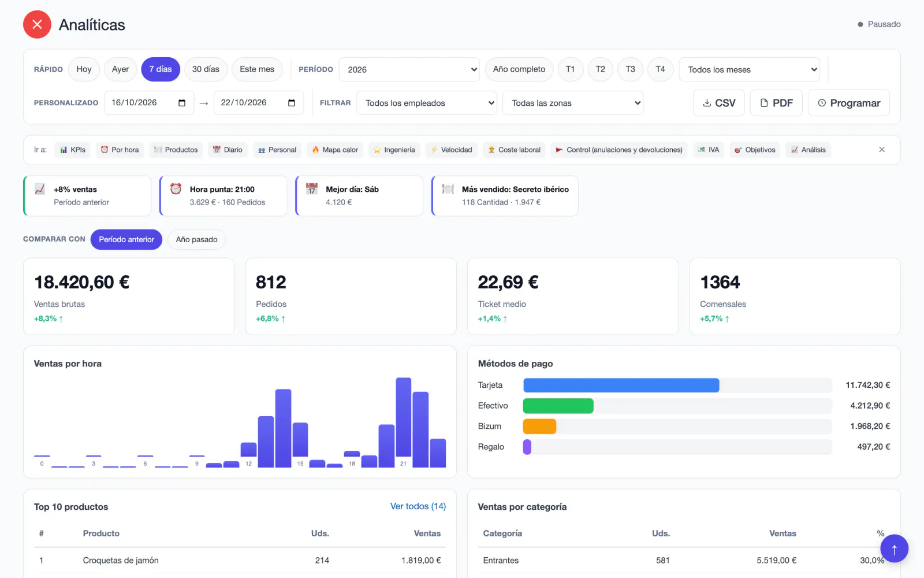Open Todos los meses dropdown
The image size is (924, 578).
coord(750,69)
